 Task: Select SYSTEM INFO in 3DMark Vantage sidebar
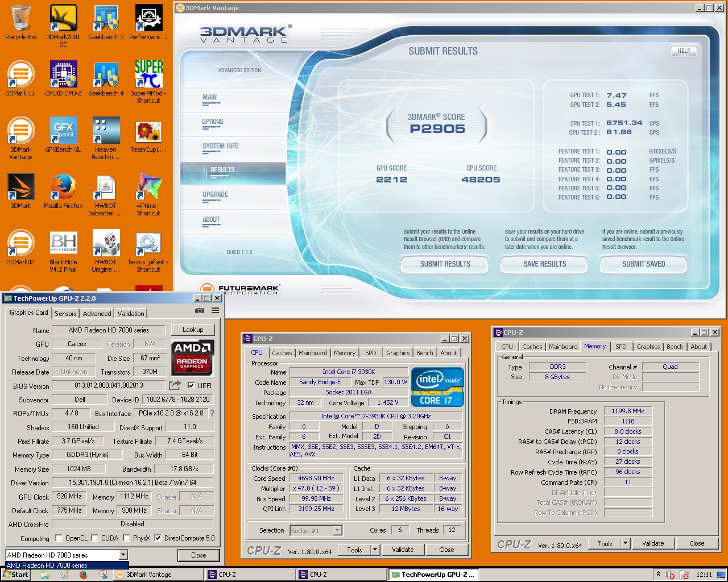pos(221,146)
